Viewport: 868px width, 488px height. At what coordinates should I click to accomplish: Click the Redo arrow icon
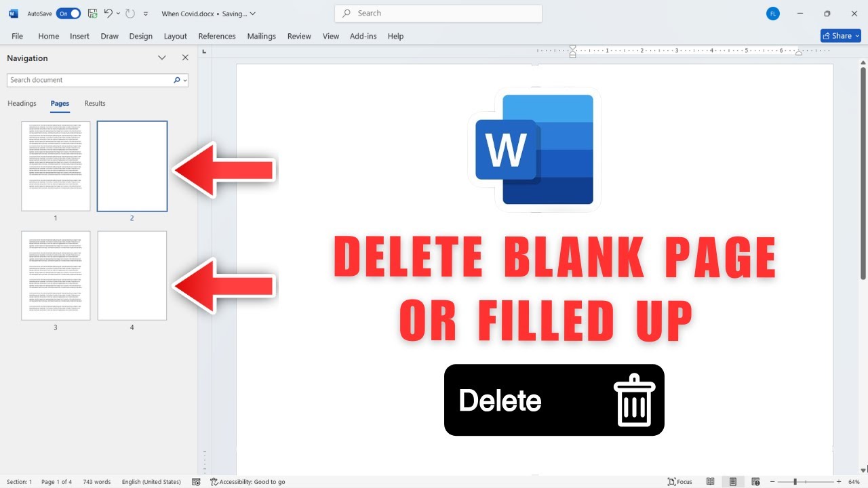coord(130,14)
